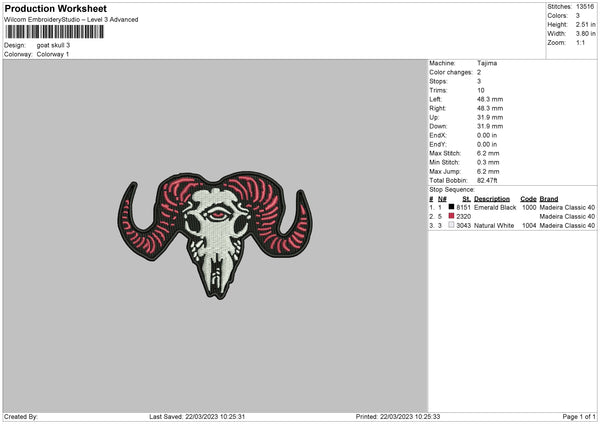Click the Down value 31.9 mm
Screen dimensions: 600x424
tap(490, 126)
